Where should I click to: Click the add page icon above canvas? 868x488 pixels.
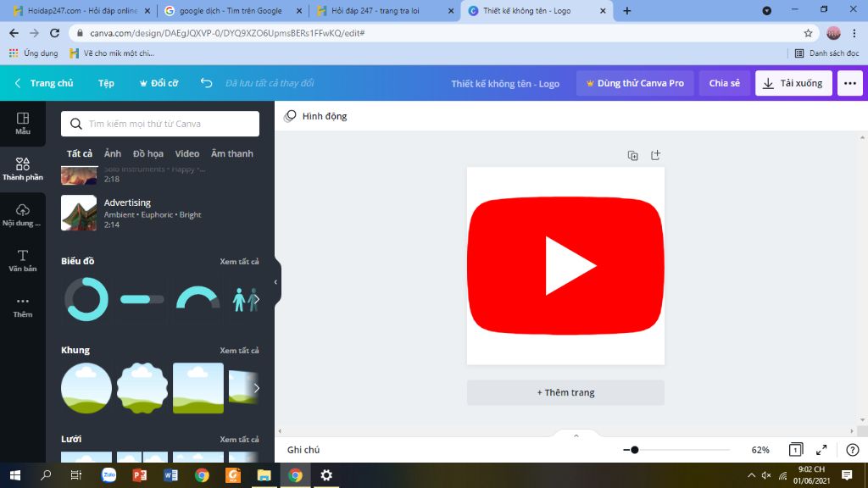tap(655, 156)
